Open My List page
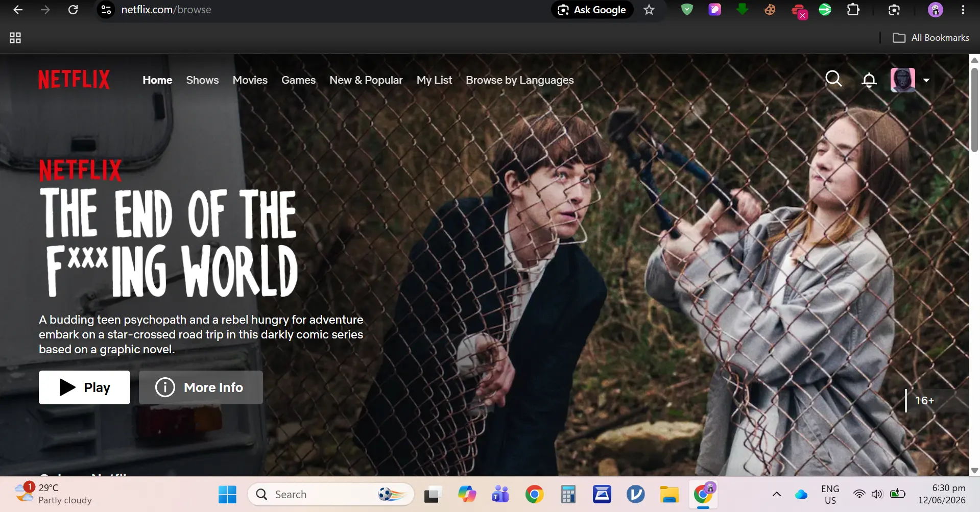This screenshot has width=980, height=512. point(434,80)
